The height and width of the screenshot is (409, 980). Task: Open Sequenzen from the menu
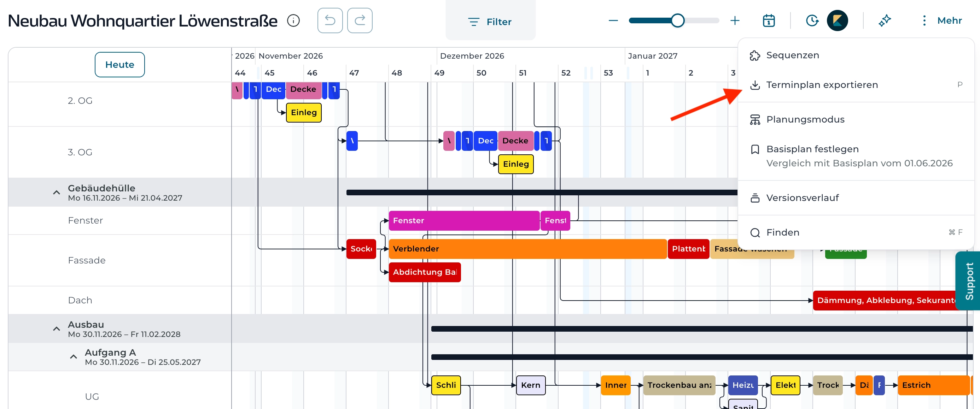click(856, 55)
